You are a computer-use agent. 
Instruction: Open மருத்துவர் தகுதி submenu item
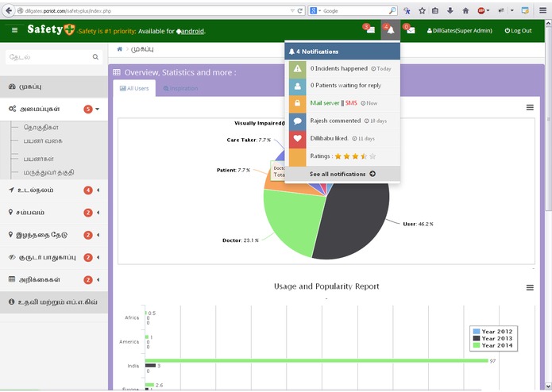click(48, 173)
